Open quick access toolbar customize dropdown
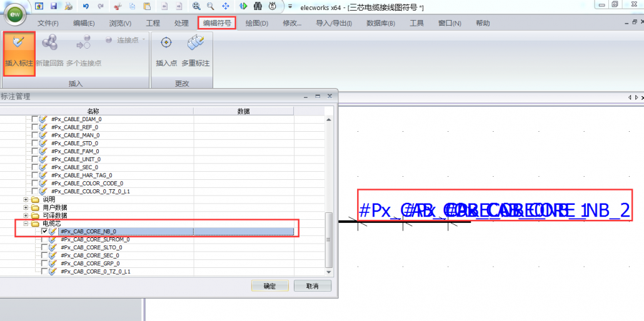Screen dimensions: 644x321 pyautogui.click(x=290, y=6)
